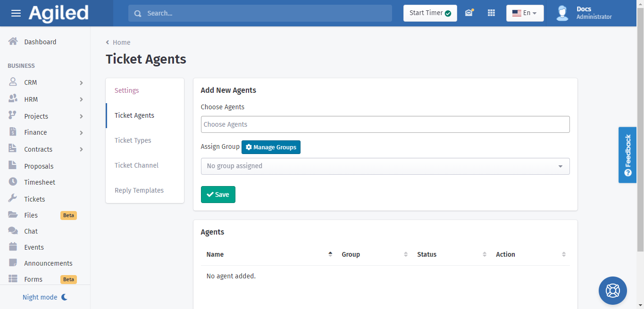Image resolution: width=644 pixels, height=309 pixels.
Task: Open the En language dropdown
Action: click(x=525, y=13)
